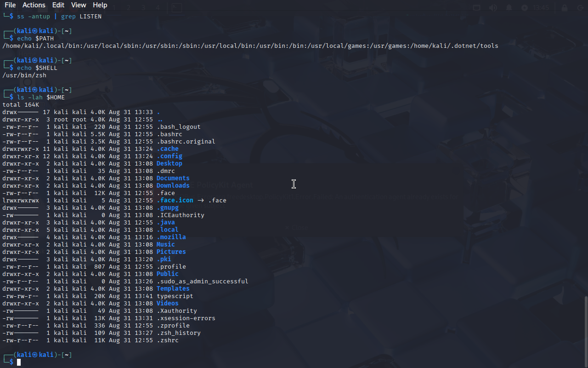The height and width of the screenshot is (368, 588).
Task: Click the ".config" directory name
Action: click(x=170, y=156)
